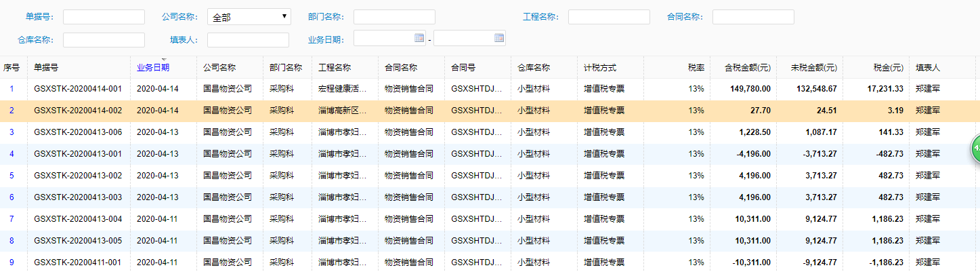Sort by the 业务日期 column header

(x=153, y=68)
